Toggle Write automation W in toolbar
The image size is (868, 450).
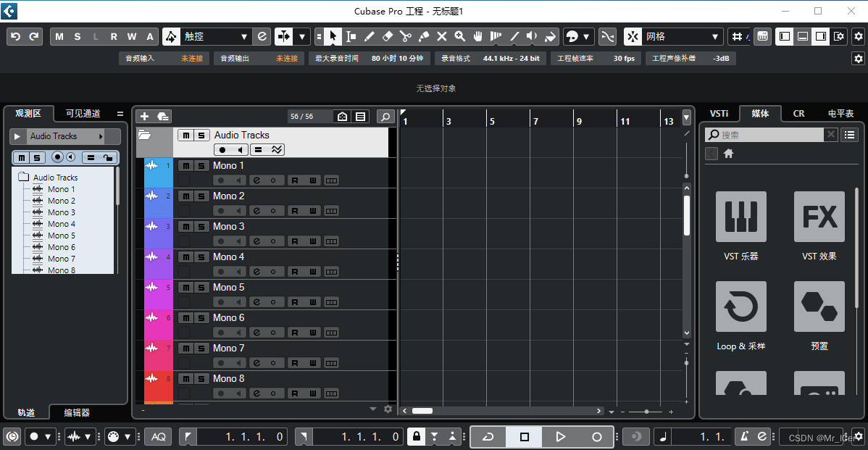(132, 36)
